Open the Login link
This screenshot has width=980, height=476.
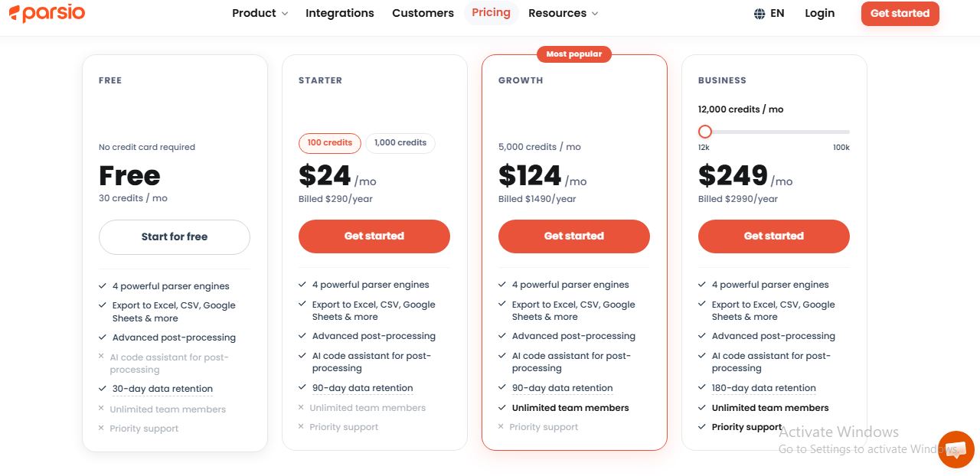(820, 14)
